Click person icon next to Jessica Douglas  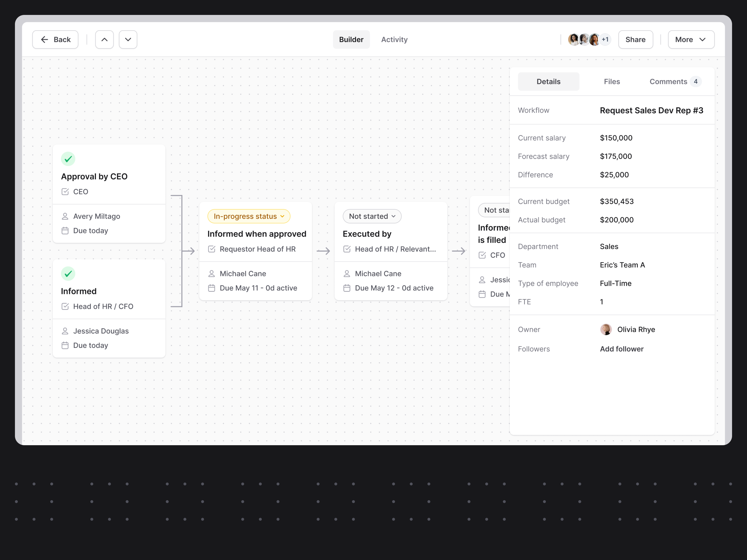click(x=65, y=331)
